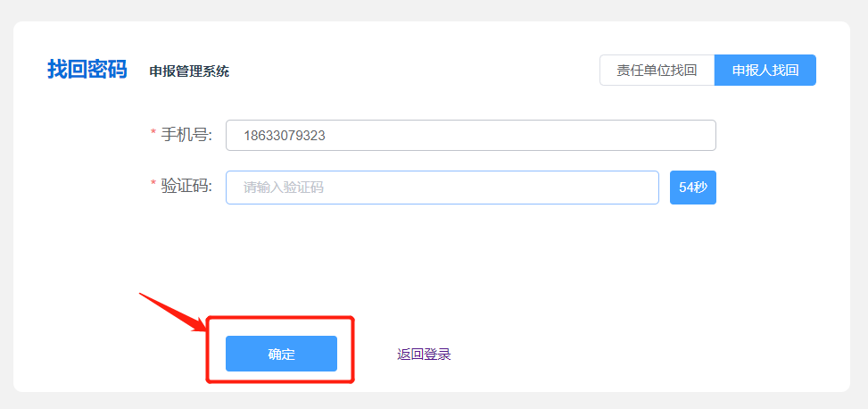
Task: Click the 申报管理系统 subtitle text
Action: (189, 71)
